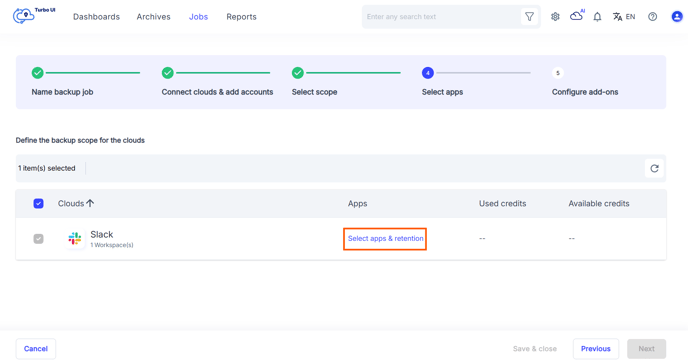Click the Cancel button
The image size is (688, 364).
pyautogui.click(x=36, y=349)
